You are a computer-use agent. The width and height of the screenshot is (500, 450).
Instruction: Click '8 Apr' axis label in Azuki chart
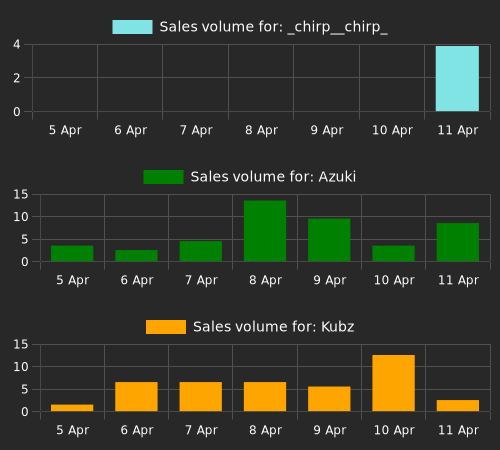(265, 280)
